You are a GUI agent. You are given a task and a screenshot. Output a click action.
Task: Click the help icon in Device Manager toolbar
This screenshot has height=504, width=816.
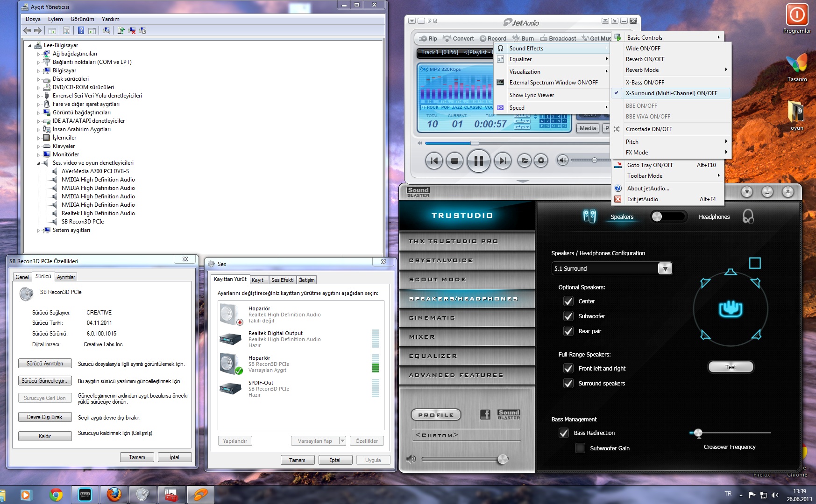(81, 30)
